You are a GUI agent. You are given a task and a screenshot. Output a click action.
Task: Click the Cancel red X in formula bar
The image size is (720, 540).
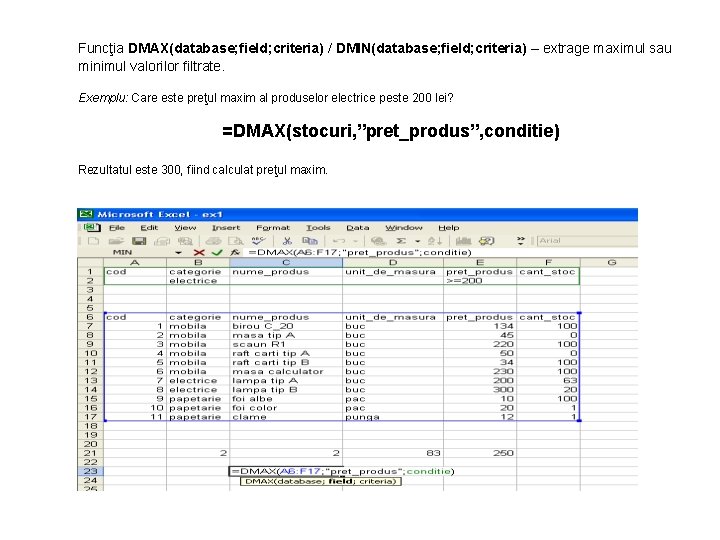pyautogui.click(x=199, y=253)
